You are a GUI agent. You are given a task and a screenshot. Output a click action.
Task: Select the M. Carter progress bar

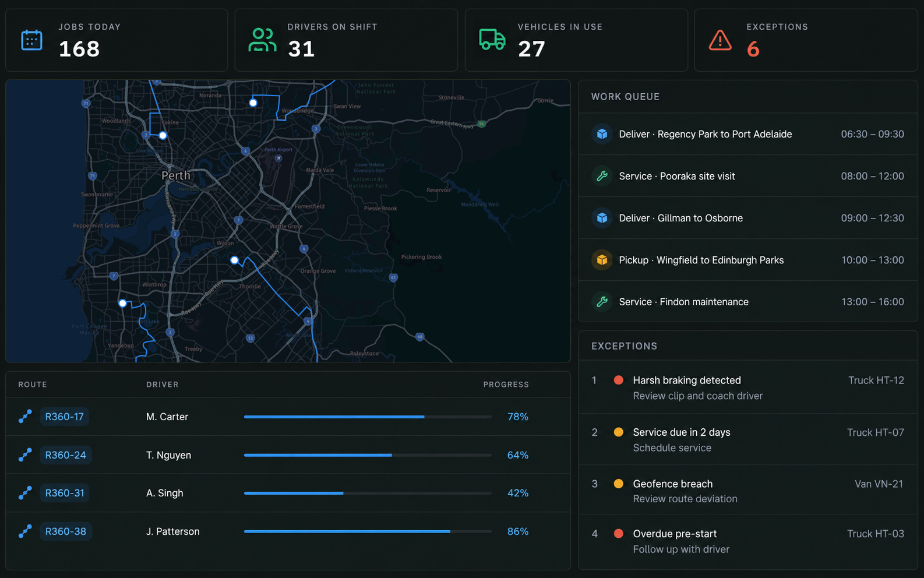pos(368,417)
